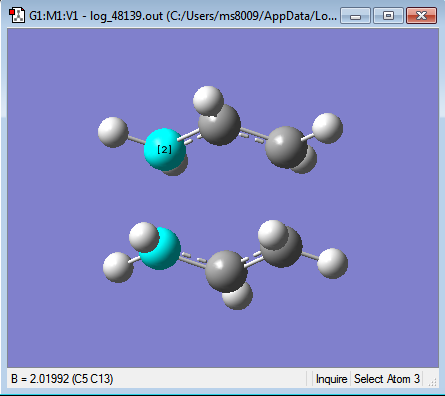This screenshot has width=445, height=396.
Task: Click the Select Atom 3 status prompt
Action: [x=387, y=379]
